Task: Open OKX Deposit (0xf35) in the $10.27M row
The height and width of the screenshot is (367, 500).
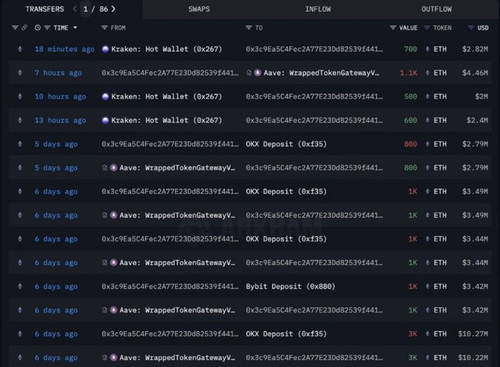Action: (286, 334)
